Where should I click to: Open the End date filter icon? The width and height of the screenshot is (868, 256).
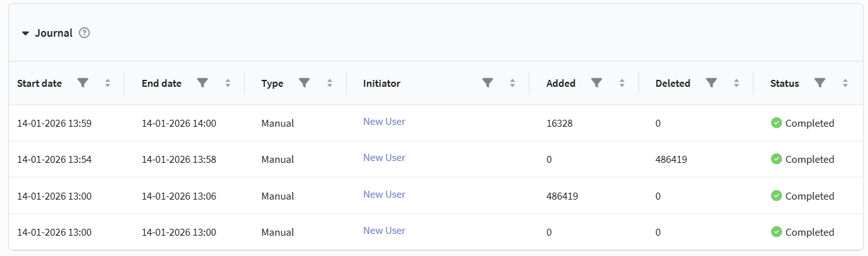(x=202, y=83)
